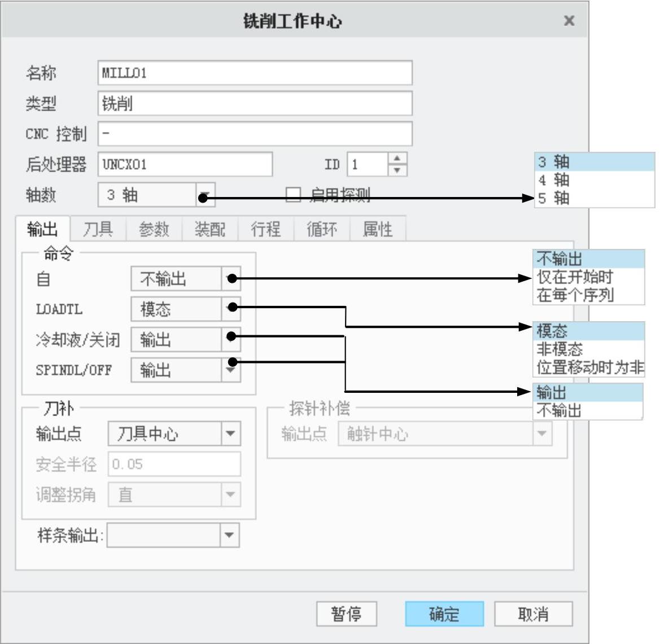Select highlighted 模态 list option
Image resolution: width=660 pixels, height=644 pixels.
tap(588, 331)
